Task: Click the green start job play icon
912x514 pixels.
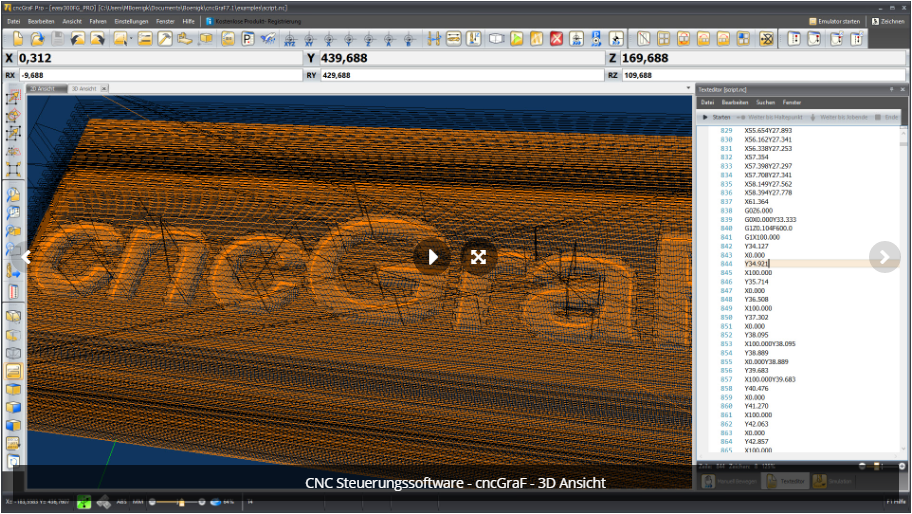Action: (x=516, y=39)
